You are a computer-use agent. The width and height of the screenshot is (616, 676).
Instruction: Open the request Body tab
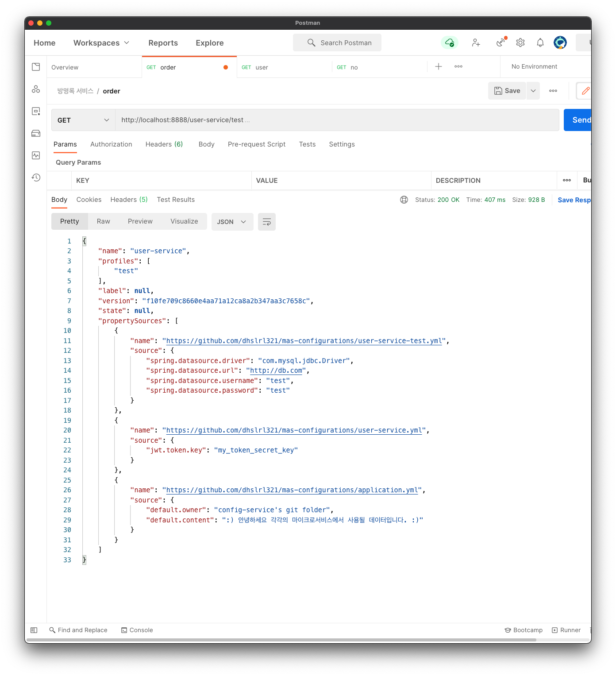click(x=207, y=144)
